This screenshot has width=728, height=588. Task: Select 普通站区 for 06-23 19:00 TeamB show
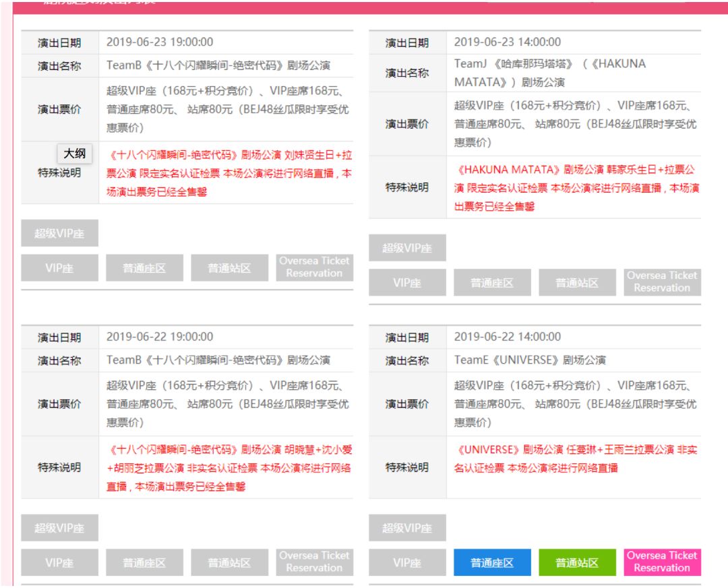tap(229, 268)
